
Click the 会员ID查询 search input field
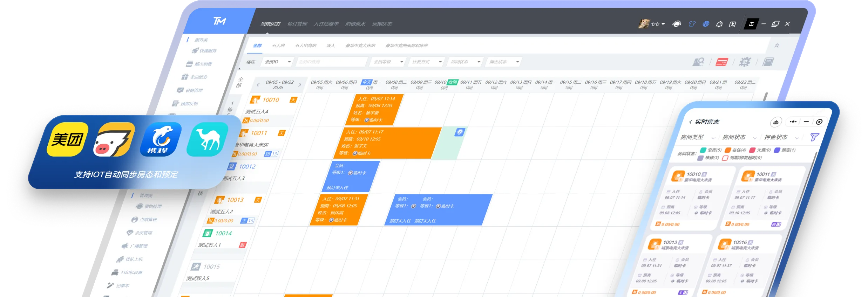pos(331,62)
